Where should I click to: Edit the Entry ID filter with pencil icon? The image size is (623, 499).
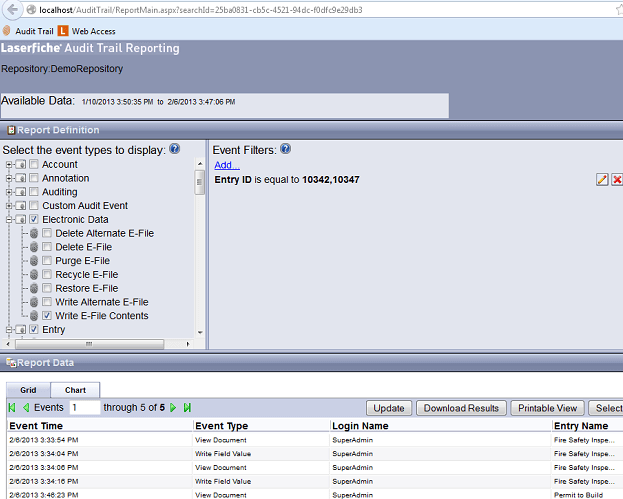click(x=602, y=179)
